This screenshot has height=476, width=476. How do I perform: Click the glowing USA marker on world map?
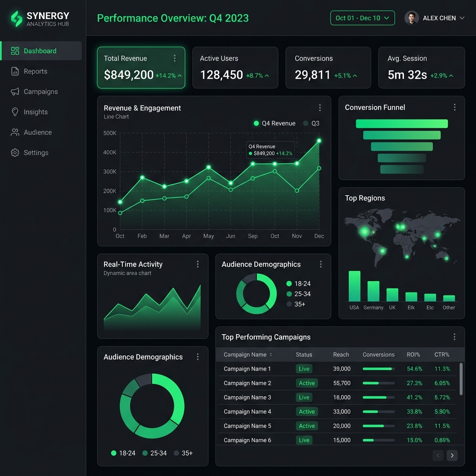(364, 231)
